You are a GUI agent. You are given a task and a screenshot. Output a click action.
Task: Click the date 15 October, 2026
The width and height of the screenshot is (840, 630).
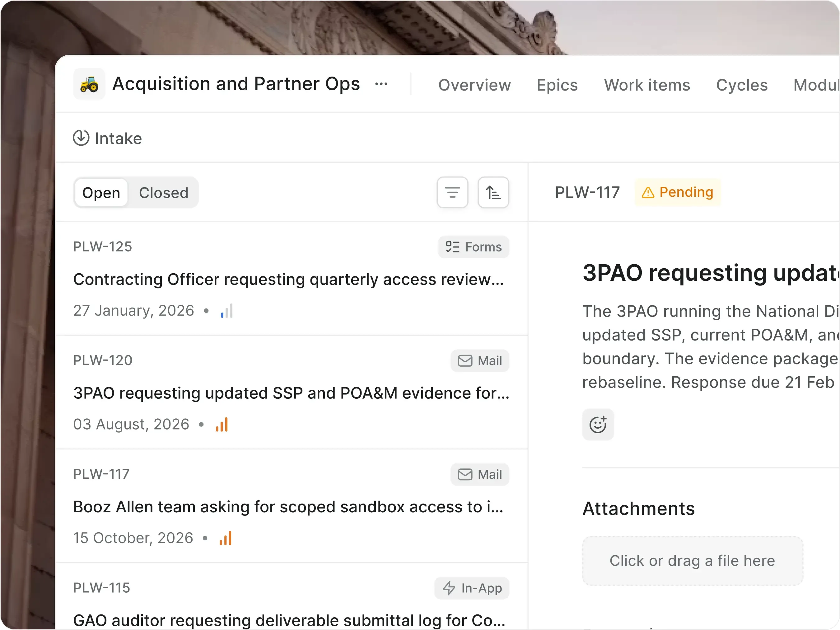[133, 538]
